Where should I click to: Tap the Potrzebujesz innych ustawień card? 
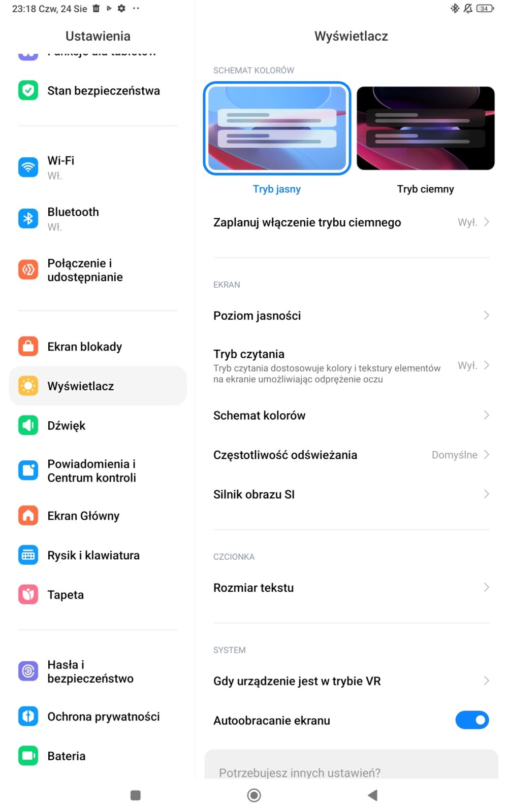click(352, 764)
